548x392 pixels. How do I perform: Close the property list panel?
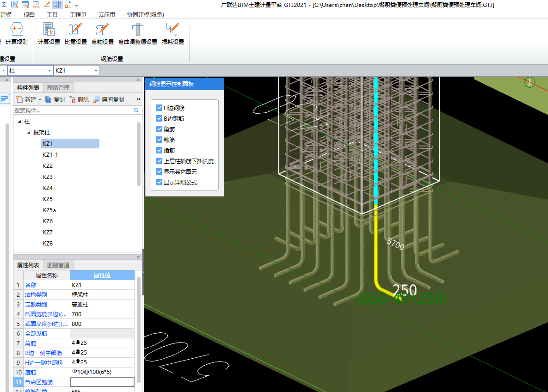pos(138,257)
